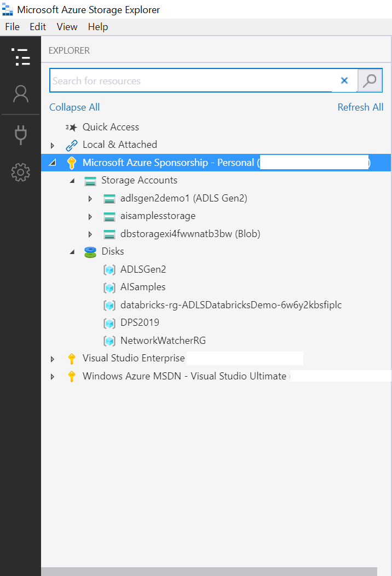The width and height of the screenshot is (392, 576).
Task: Click the aisamplesstorage storage icon
Action: [109, 217]
